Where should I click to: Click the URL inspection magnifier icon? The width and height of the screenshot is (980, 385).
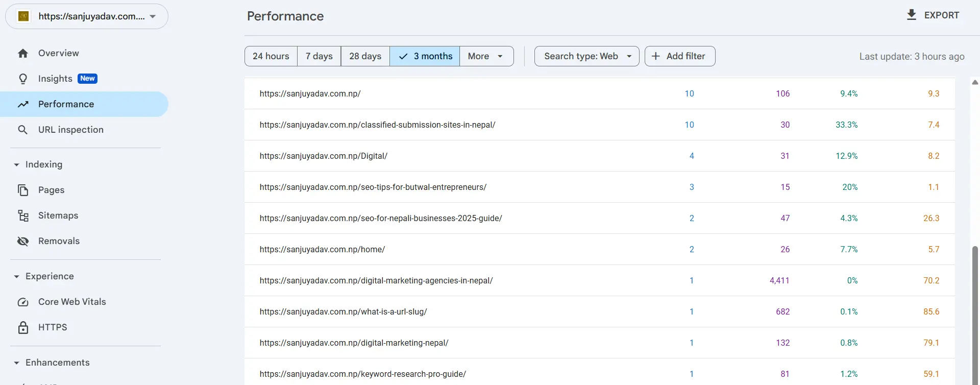23,130
